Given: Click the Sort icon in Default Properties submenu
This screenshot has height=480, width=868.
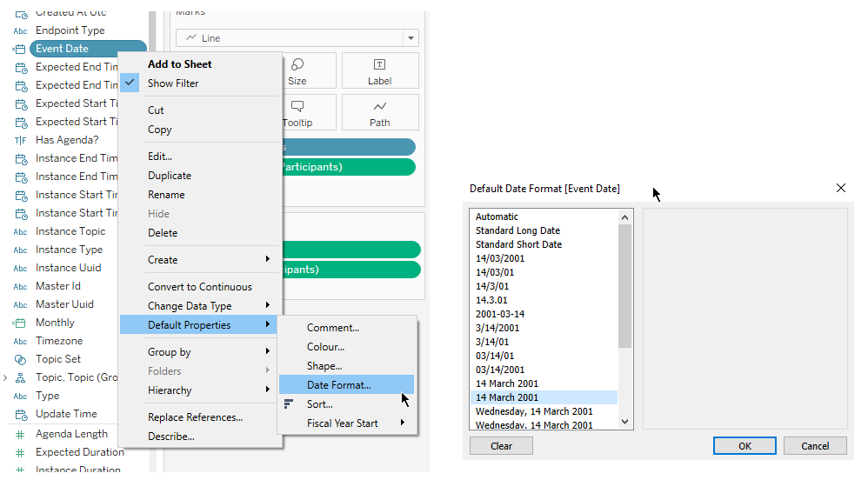Looking at the screenshot, I should tap(289, 404).
